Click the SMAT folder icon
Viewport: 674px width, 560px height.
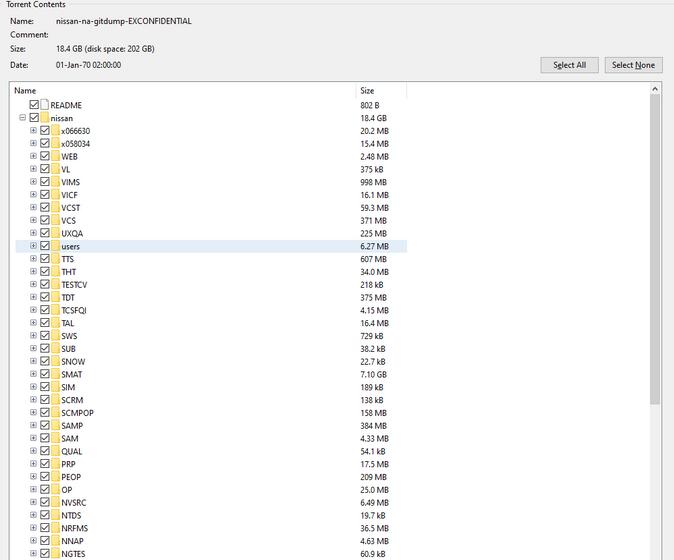(x=56, y=374)
